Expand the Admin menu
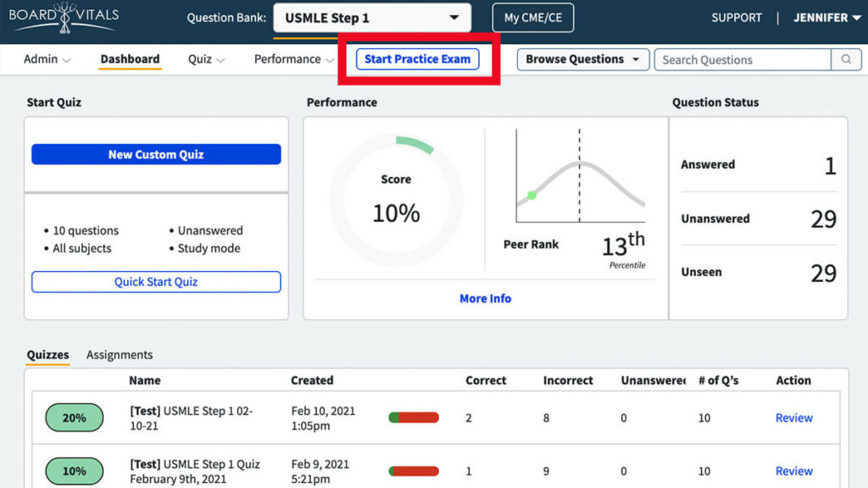868x488 pixels. click(x=47, y=59)
